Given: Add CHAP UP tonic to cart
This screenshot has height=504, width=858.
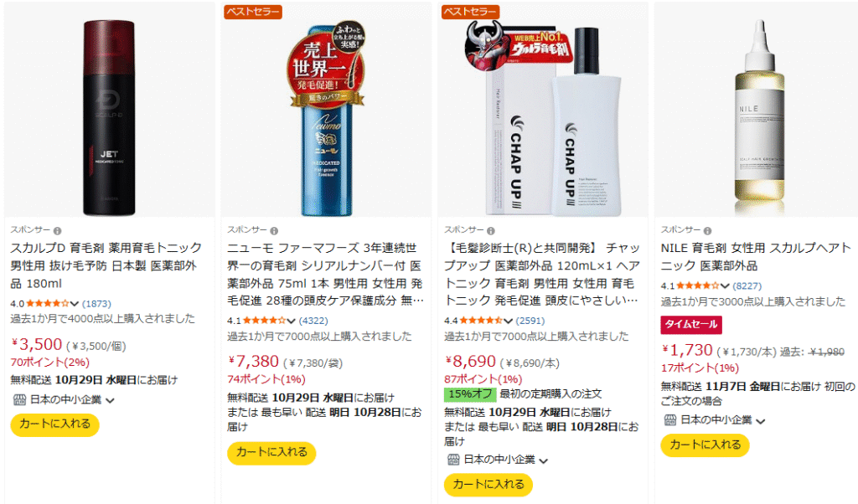Looking at the screenshot, I should pos(488,484).
